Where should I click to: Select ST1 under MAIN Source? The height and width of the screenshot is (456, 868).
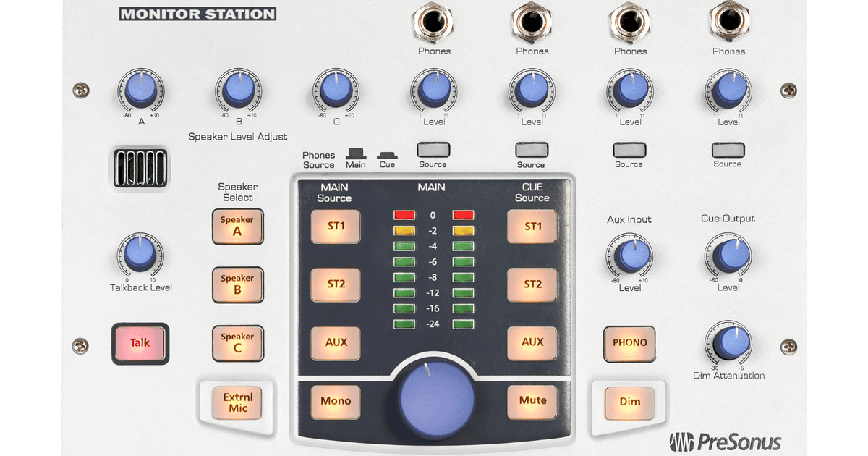click(x=336, y=227)
